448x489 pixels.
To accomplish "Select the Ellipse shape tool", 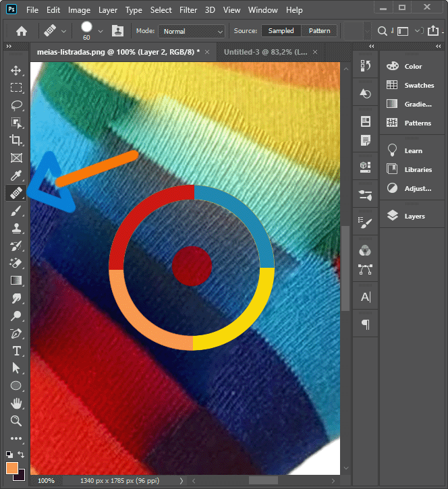I will [16, 386].
